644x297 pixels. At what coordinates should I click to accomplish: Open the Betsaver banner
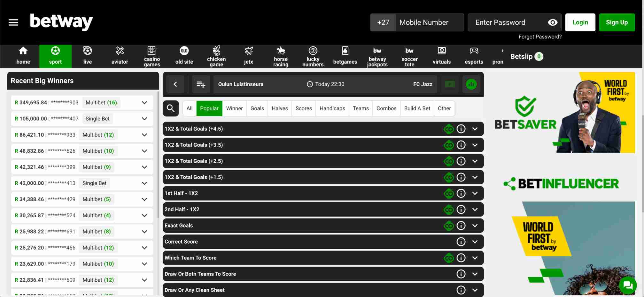click(x=565, y=112)
